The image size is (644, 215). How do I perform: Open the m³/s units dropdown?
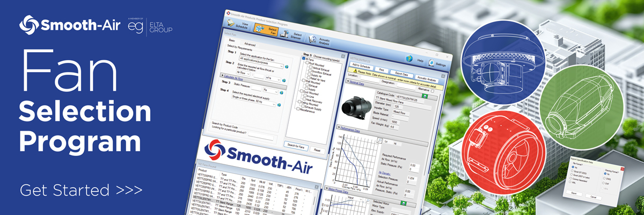(273, 78)
